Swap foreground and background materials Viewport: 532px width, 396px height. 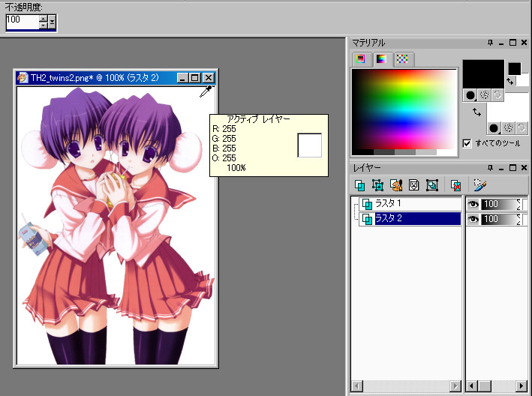coord(476,112)
